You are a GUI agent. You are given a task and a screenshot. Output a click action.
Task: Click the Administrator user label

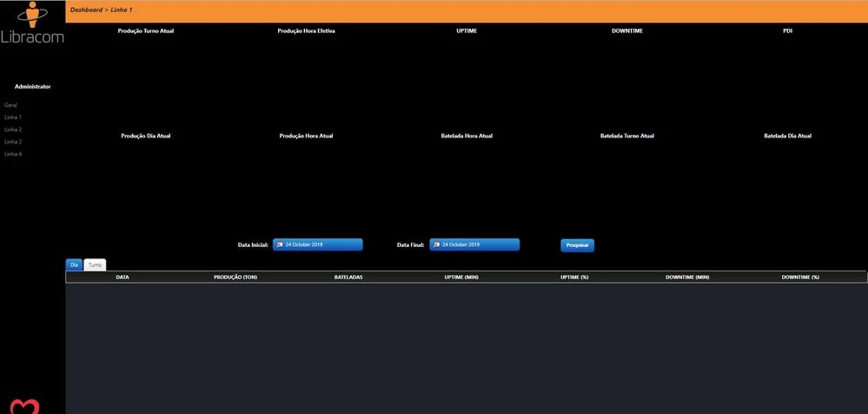click(33, 86)
